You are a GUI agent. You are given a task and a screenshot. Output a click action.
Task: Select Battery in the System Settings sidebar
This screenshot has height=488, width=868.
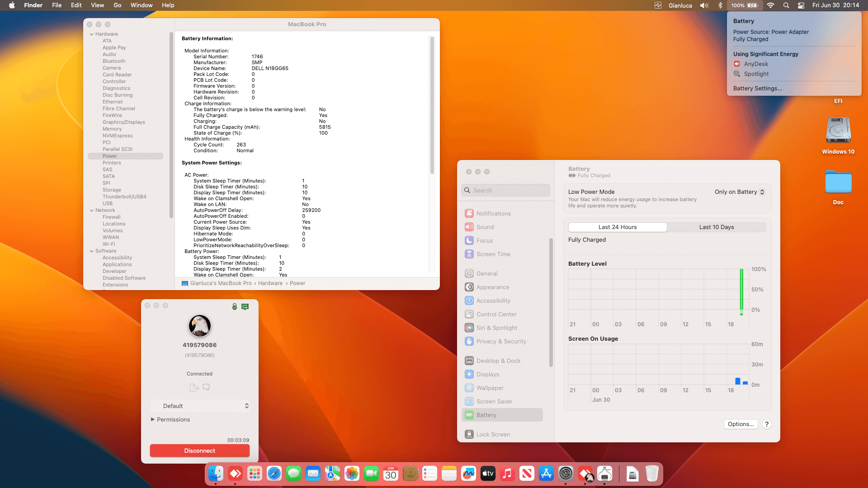point(486,415)
